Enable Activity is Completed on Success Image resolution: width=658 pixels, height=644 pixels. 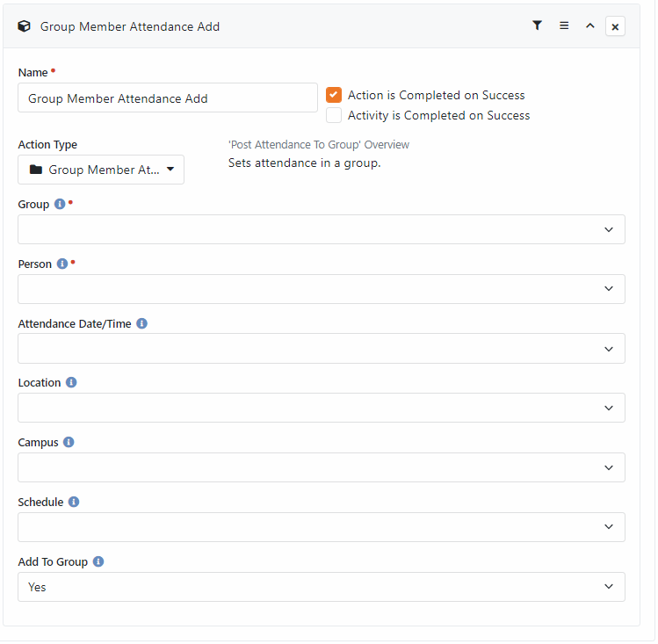click(x=334, y=115)
